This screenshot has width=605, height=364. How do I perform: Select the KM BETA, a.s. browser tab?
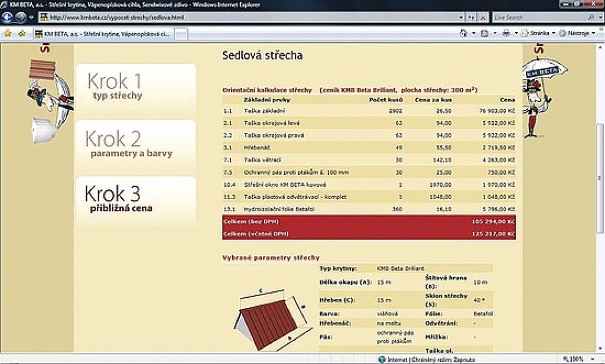[103, 34]
